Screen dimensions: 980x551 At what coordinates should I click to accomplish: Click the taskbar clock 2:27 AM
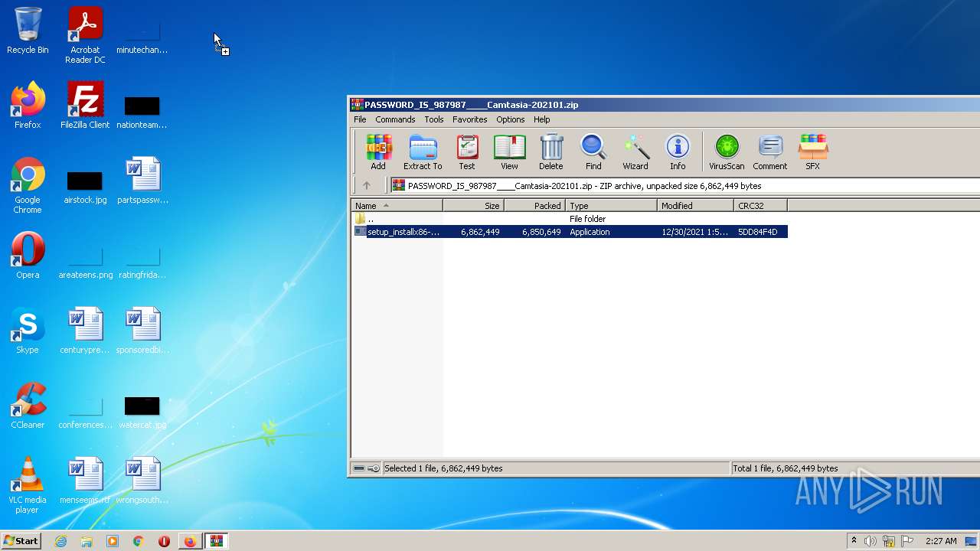(940, 541)
